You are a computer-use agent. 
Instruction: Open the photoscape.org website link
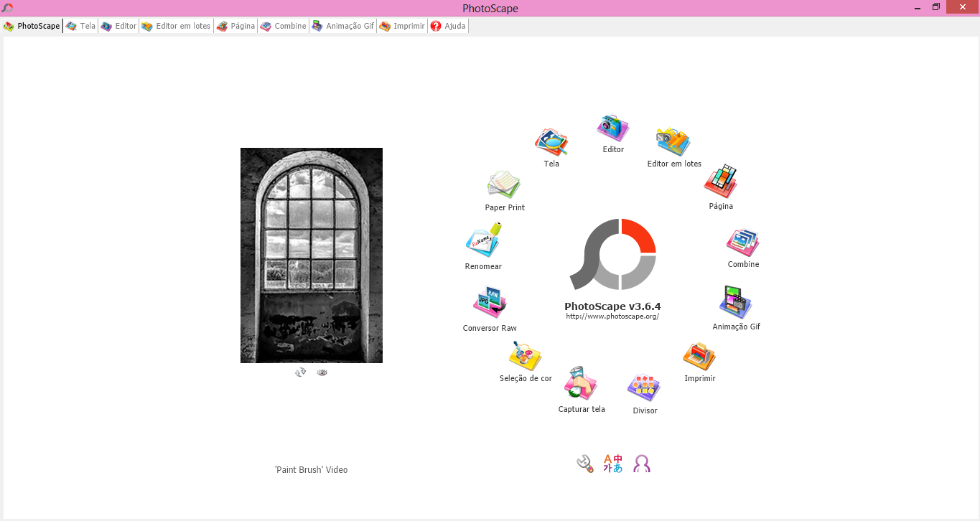pos(612,316)
